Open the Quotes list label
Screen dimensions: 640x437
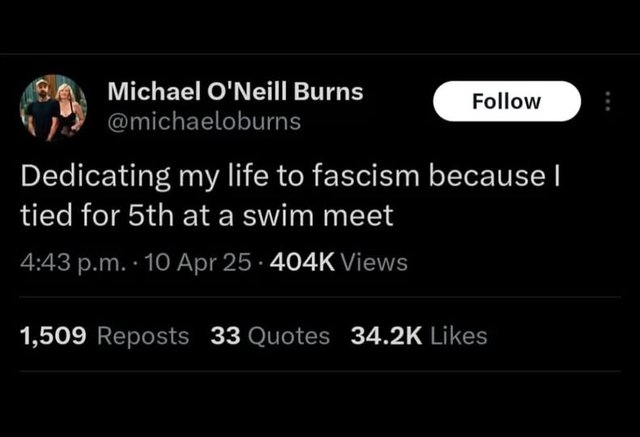coord(289,337)
